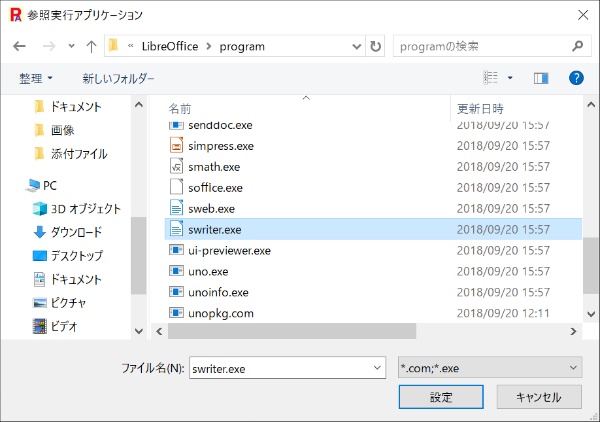The width and height of the screenshot is (600, 422).
Task: Select the senddoc.exe file name
Action: point(220,125)
